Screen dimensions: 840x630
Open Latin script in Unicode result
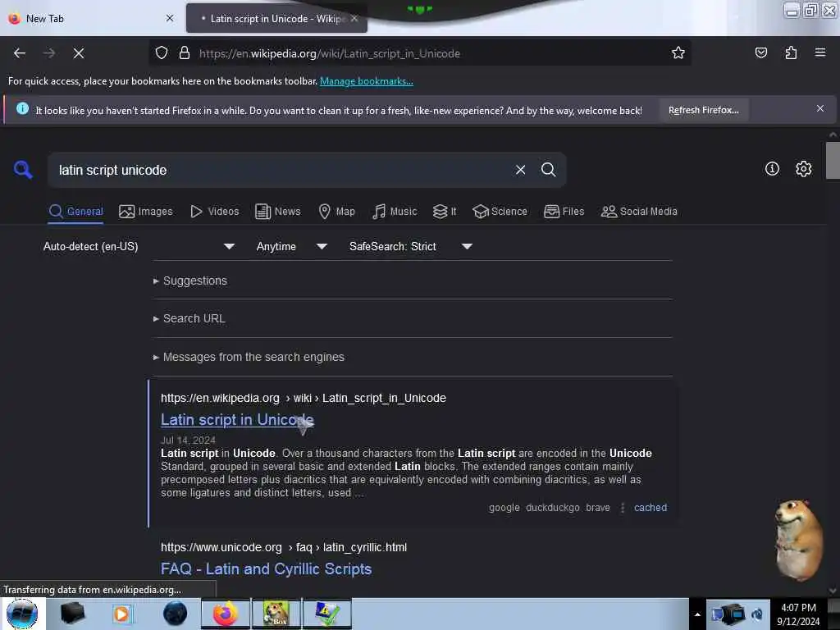(237, 419)
